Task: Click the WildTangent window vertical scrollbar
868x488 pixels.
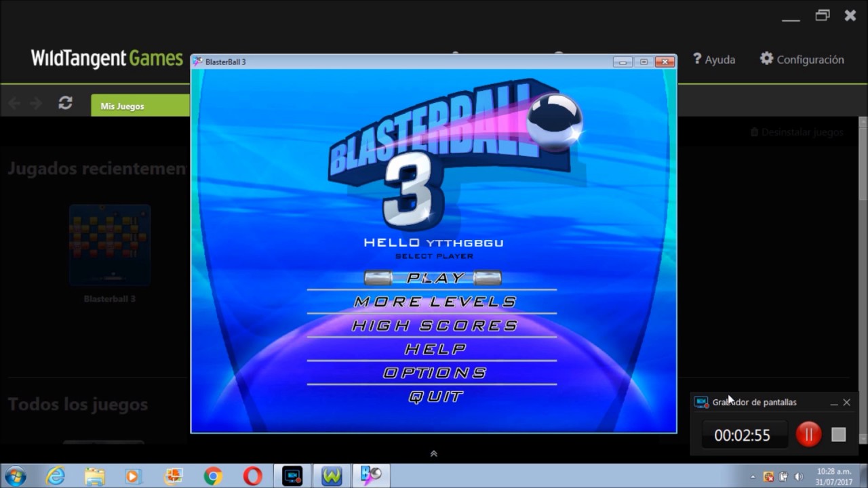Action: [863, 281]
